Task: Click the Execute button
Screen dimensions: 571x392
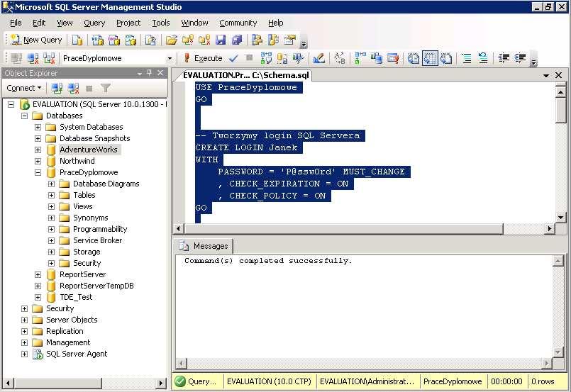Action: point(203,58)
